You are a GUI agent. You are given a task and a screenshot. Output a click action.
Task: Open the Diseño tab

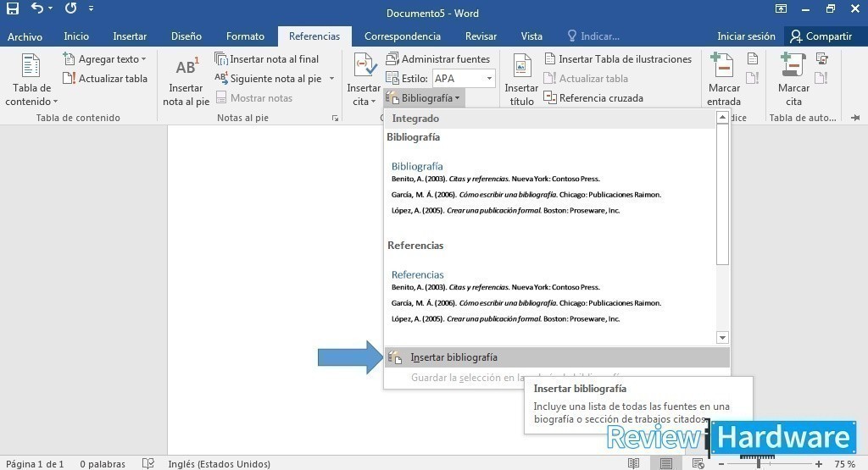click(186, 36)
